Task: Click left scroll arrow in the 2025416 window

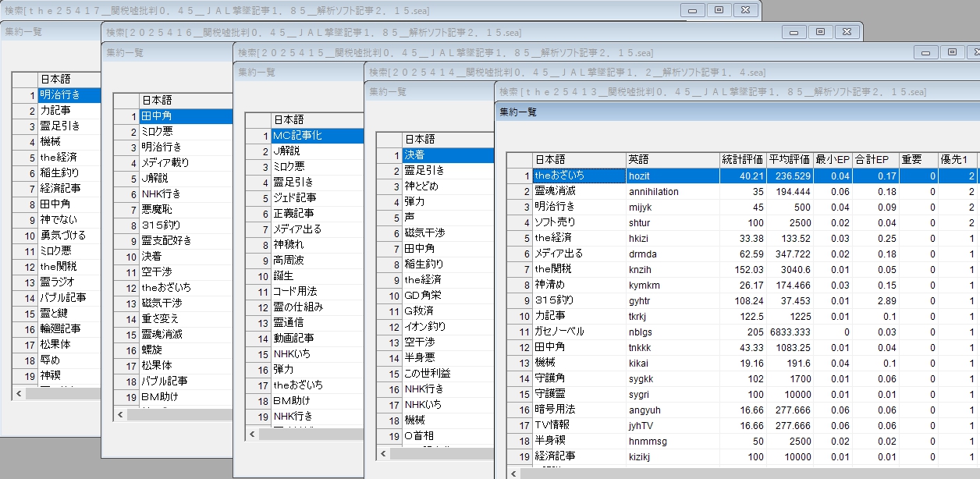Action: point(120,415)
